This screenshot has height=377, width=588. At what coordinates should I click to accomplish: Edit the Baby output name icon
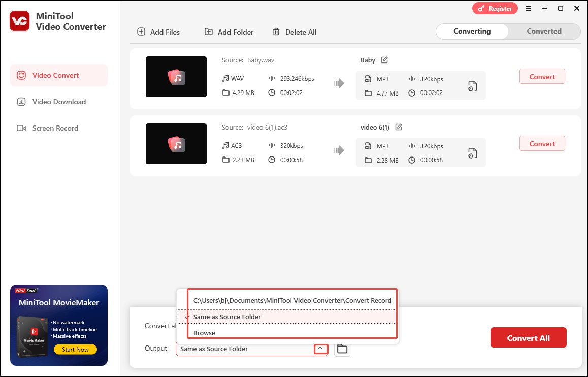384,60
